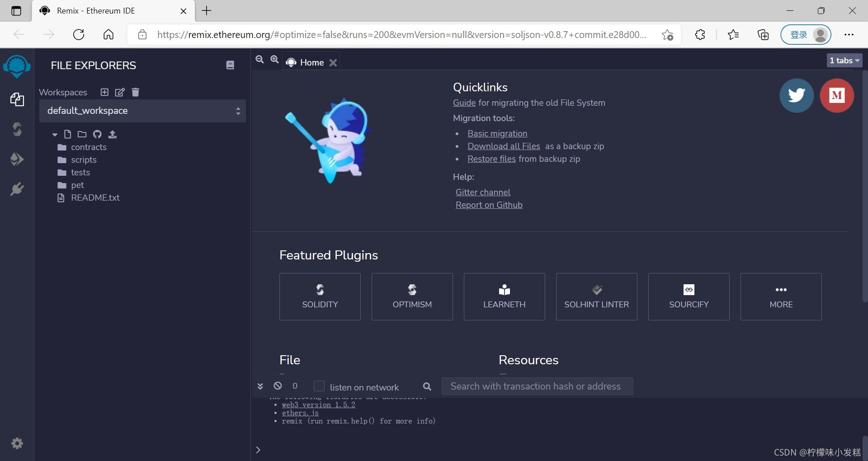The height and width of the screenshot is (461, 868).
Task: Zoom in the editor
Action: [x=274, y=59]
